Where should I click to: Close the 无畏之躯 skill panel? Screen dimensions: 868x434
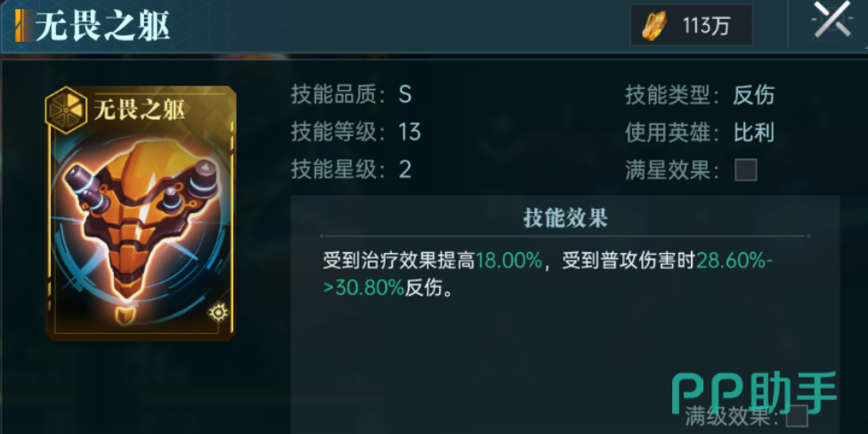(x=833, y=20)
